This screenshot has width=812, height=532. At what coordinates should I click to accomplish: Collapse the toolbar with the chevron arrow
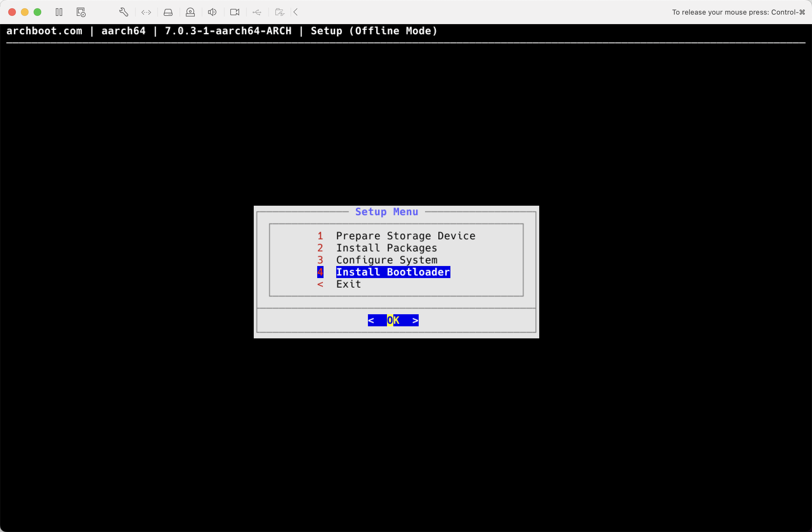(x=296, y=12)
